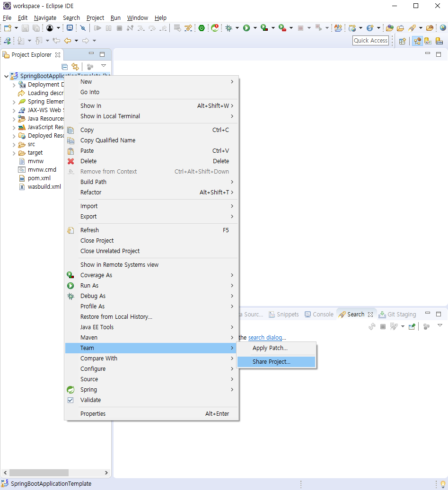The image size is (448, 490).
Task: Click the Save toolbar icon
Action: [x=26, y=28]
